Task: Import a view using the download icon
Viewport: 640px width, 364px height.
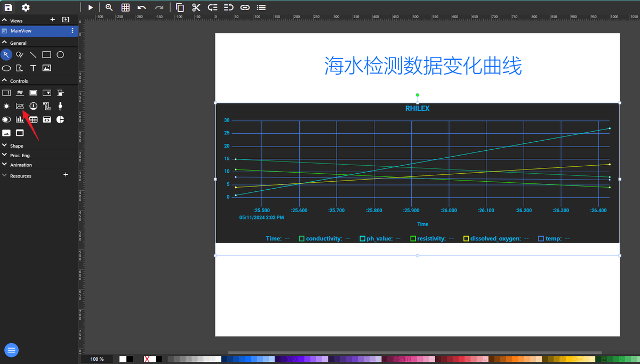Action: [x=66, y=20]
